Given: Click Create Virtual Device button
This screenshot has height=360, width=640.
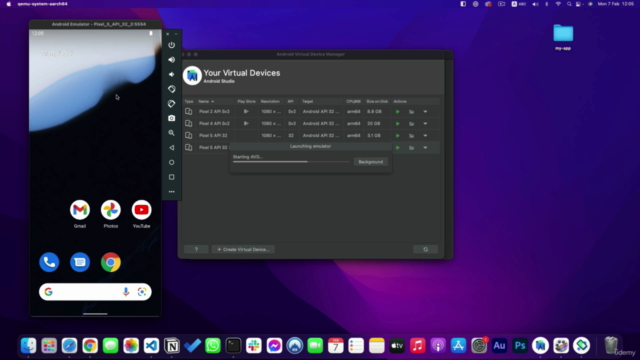Looking at the screenshot, I should click(243, 249).
